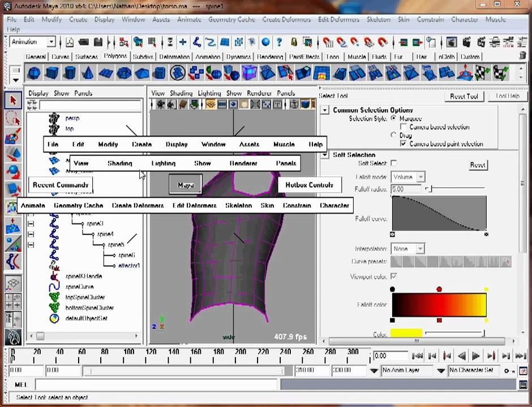Image resolution: width=532 pixels, height=407 pixels.
Task: Create a polygon sphere from the shelf
Action: pyautogui.click(x=34, y=73)
